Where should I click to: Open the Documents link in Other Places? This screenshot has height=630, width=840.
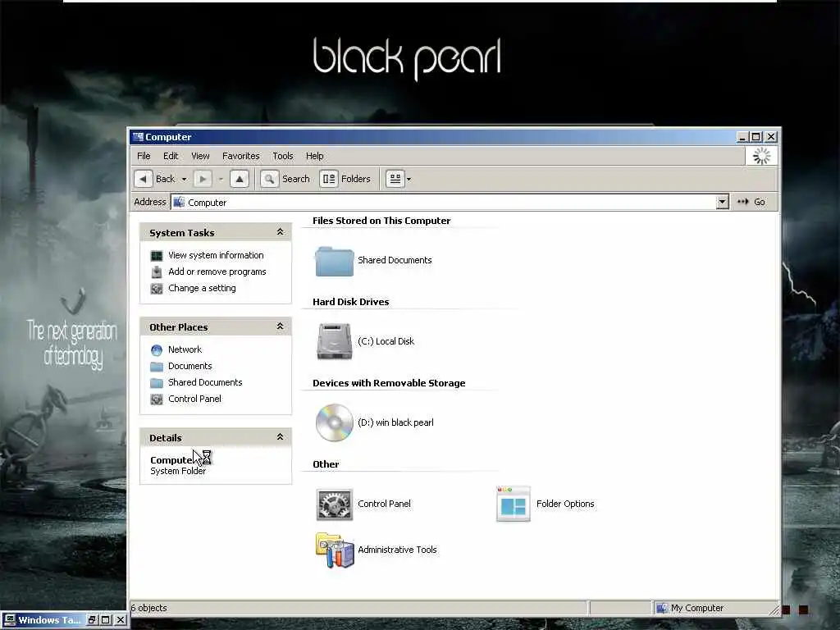tap(190, 367)
